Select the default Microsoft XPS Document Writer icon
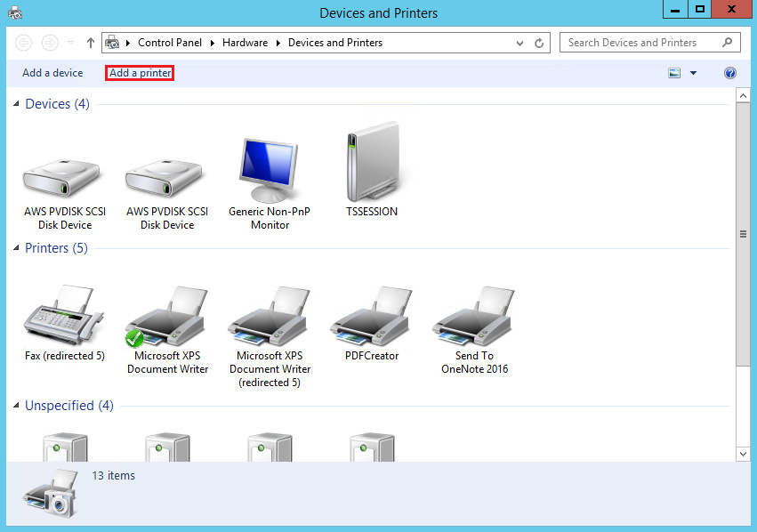The image size is (757, 532). point(166,316)
